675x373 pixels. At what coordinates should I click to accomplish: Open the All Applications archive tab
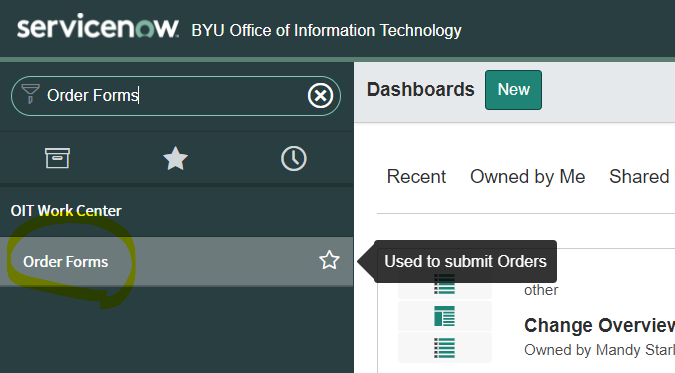pos(57,158)
